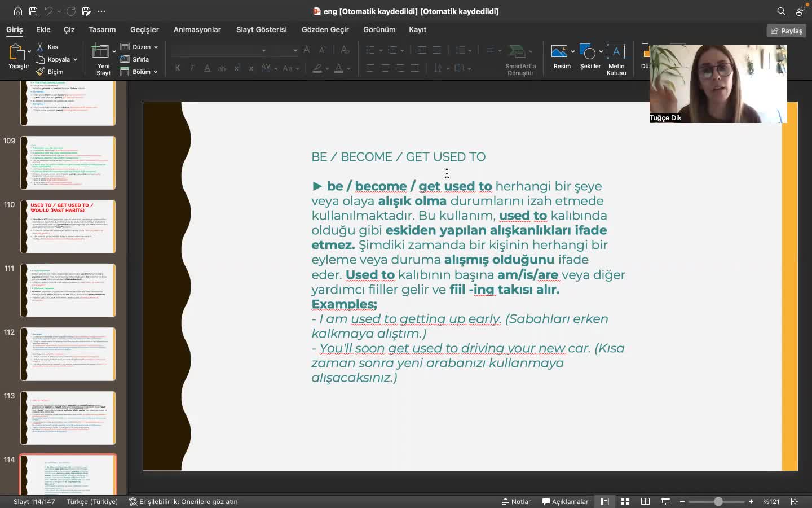Viewport: 812px width, 508px height.
Task: Open the Bölüm section dropdown
Action: point(156,72)
